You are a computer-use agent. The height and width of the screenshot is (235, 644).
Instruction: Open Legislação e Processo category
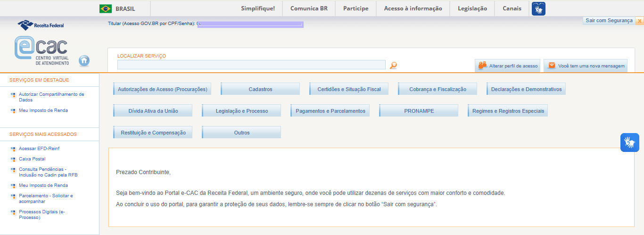tap(241, 111)
